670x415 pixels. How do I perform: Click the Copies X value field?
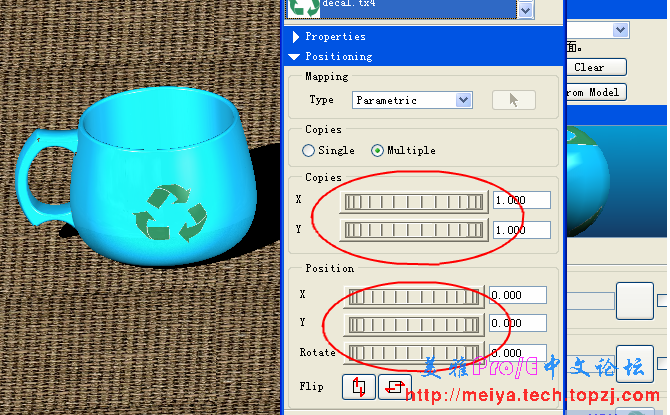(x=522, y=200)
